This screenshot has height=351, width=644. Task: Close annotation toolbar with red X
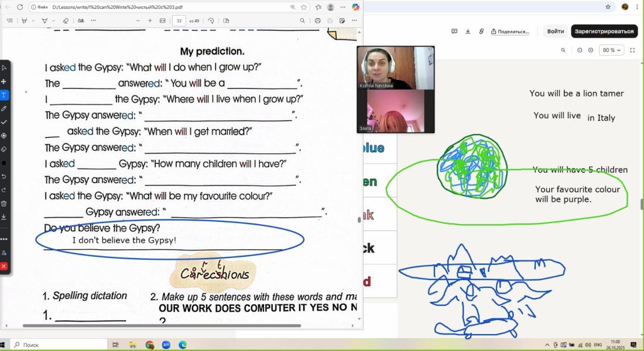[x=4, y=266]
